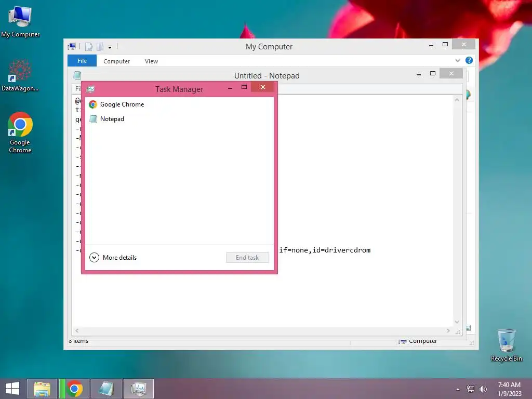
Task: Open Customize Quick Access Toolbar dropdown
Action: (x=110, y=47)
